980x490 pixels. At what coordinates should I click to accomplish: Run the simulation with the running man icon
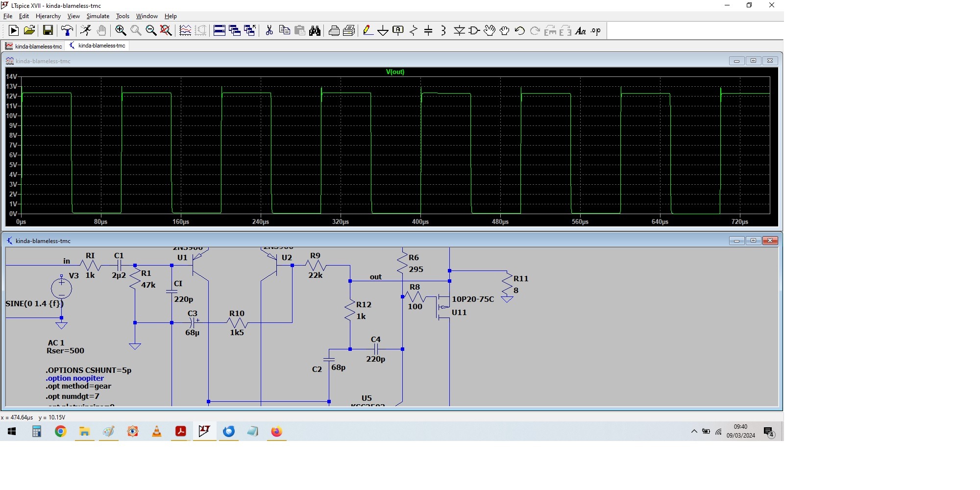point(86,31)
